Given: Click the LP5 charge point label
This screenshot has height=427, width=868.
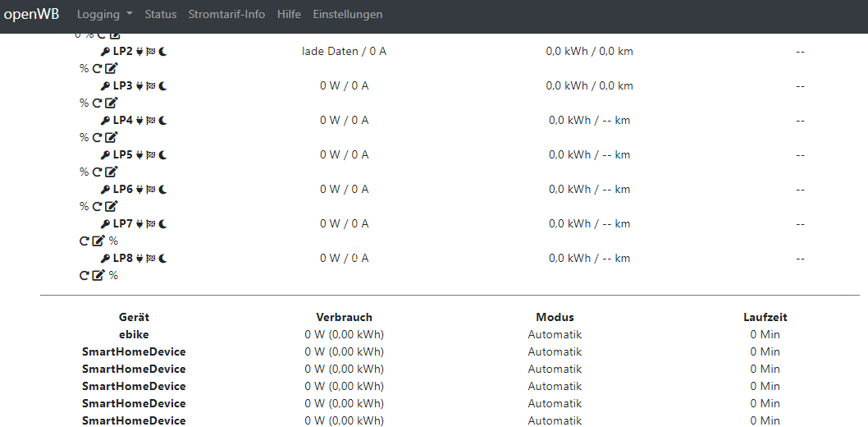Looking at the screenshot, I should click(123, 155).
